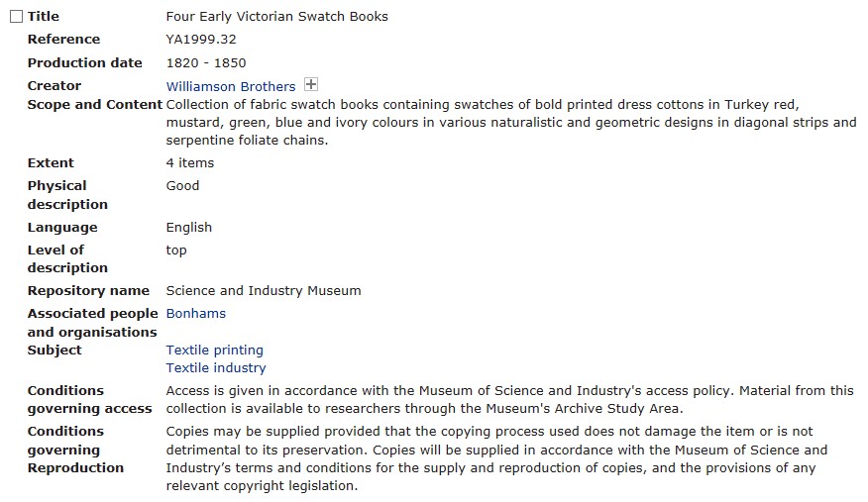Follow the Bonhams link
This screenshot has height=502, width=868.
tap(195, 314)
